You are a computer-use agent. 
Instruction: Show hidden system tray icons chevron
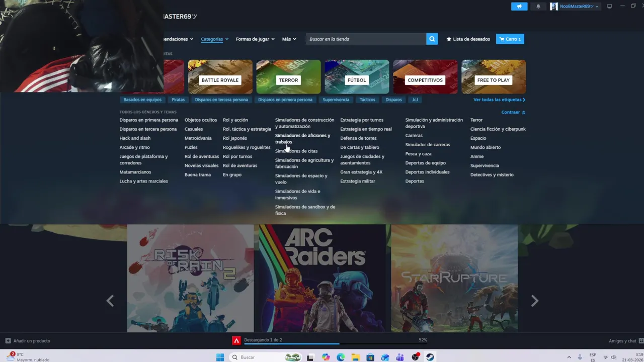(x=569, y=357)
